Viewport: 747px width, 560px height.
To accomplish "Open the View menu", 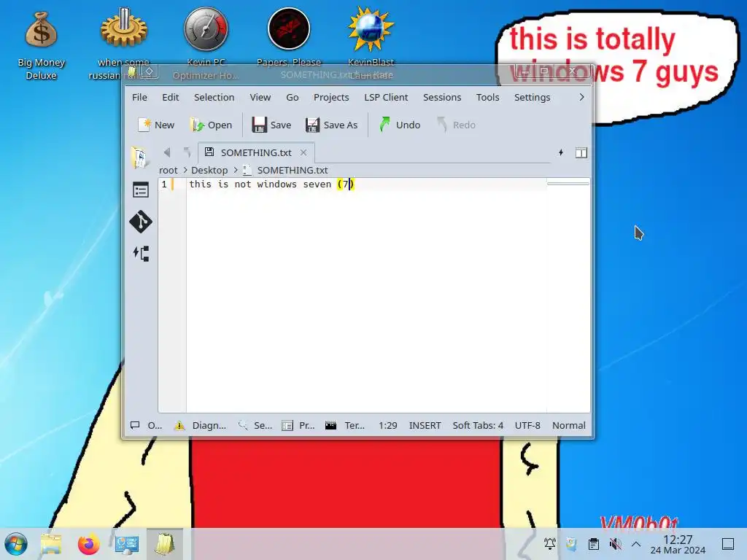I will (260, 97).
